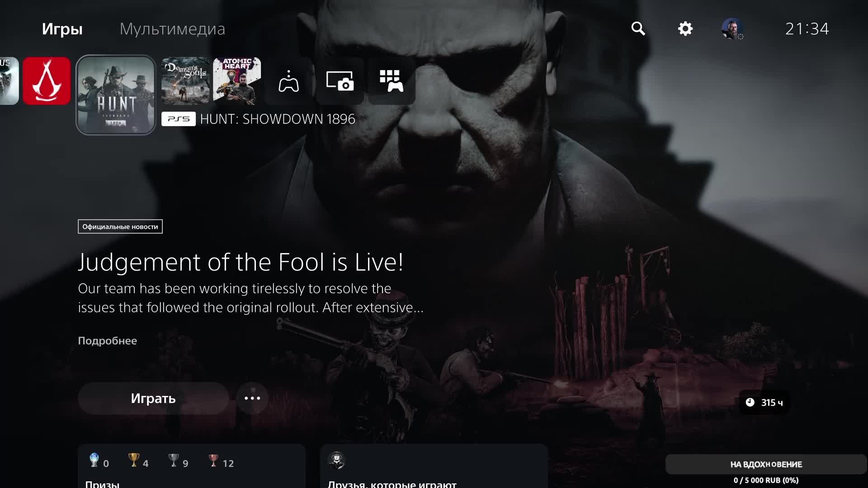Open the Game Library grid icon

(392, 81)
